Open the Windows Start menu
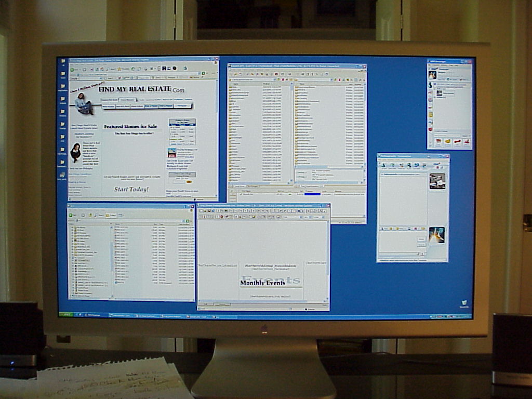The height and width of the screenshot is (399, 532). pyautogui.click(x=66, y=315)
